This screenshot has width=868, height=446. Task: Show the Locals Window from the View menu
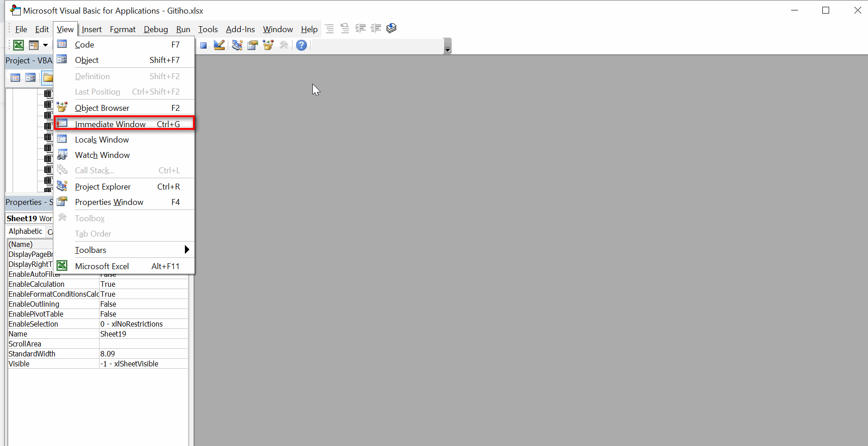tap(124, 140)
